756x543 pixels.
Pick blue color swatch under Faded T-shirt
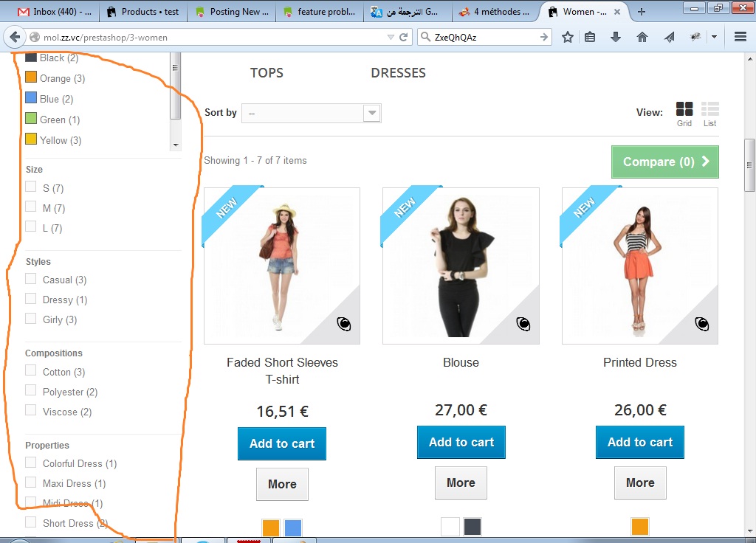(292, 528)
